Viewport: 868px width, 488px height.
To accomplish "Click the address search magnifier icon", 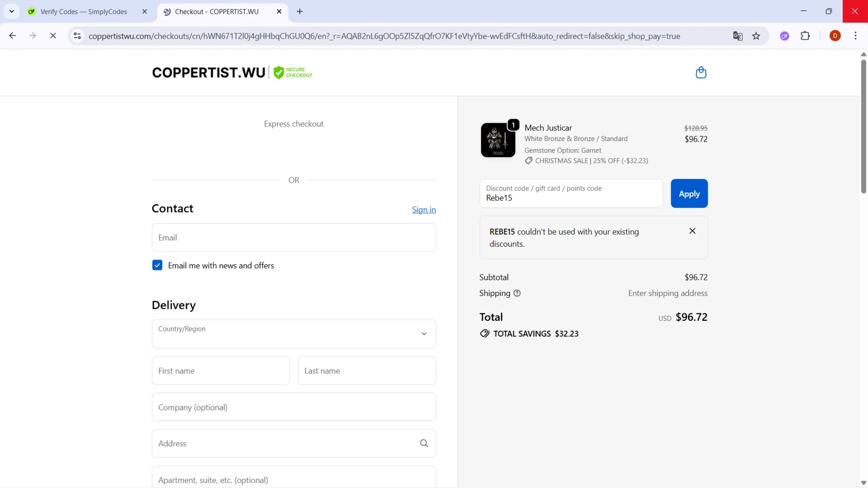I will pos(424,443).
